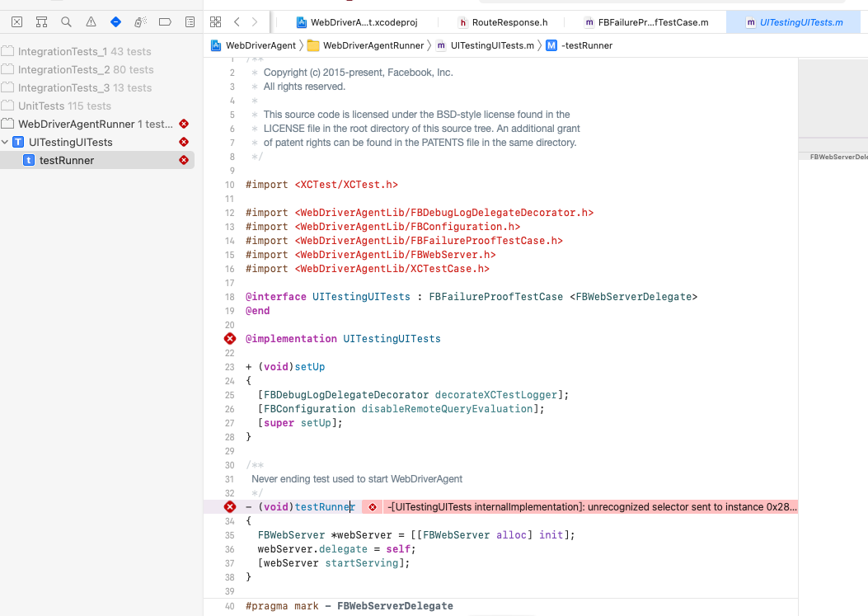Select the UITestingUITests.m tab
Viewport: 868px width, 616px height.
click(795, 22)
